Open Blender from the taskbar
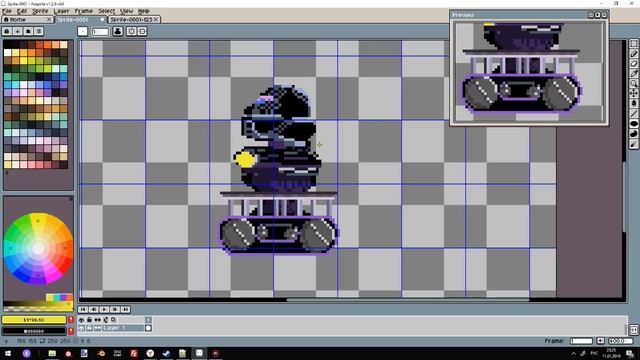 click(x=101, y=353)
